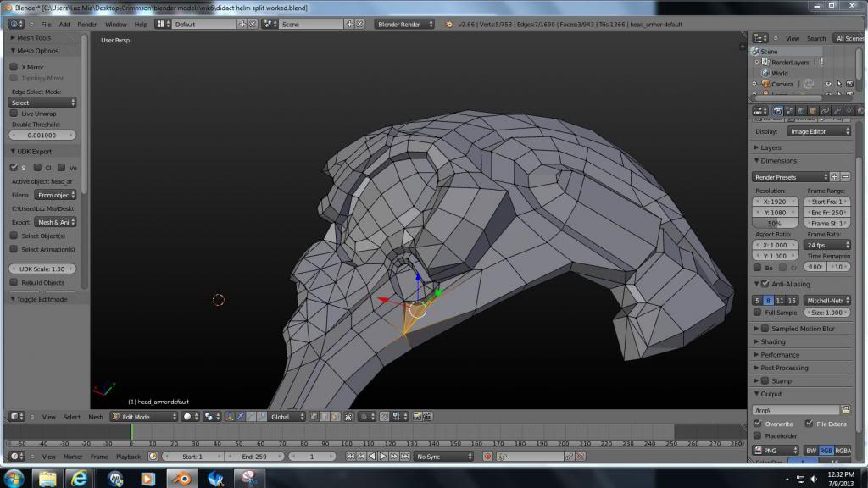Click the World item icon in outliner

point(765,74)
